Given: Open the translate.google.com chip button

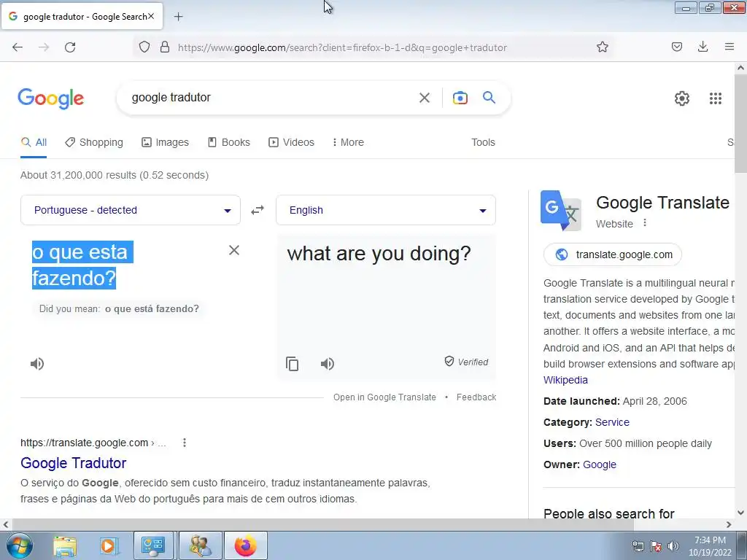Looking at the screenshot, I should pos(613,254).
